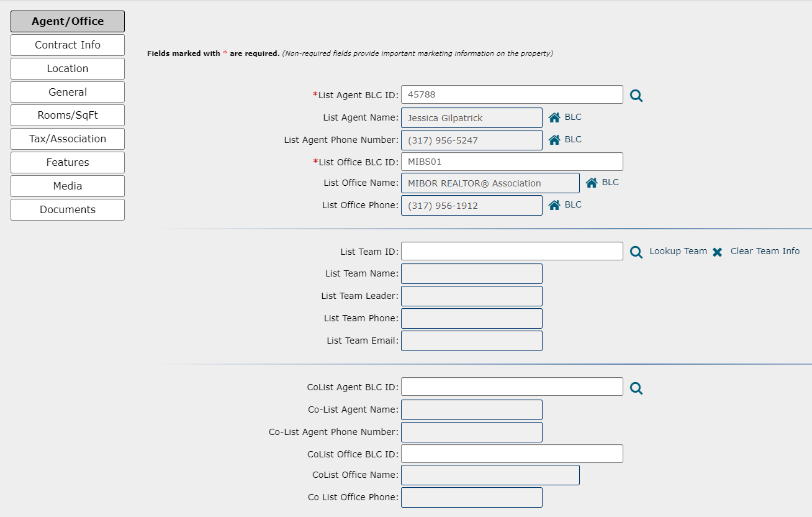This screenshot has height=517, width=812.
Task: Click search magnifier beside CoList Agent BLC ID
Action: 636,388
